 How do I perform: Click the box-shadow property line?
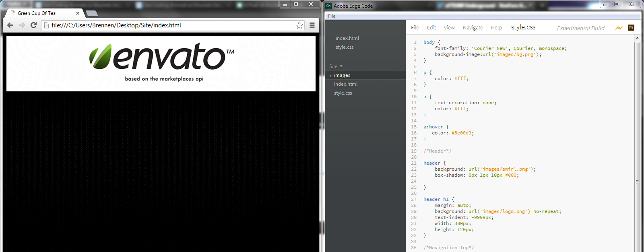477,175
